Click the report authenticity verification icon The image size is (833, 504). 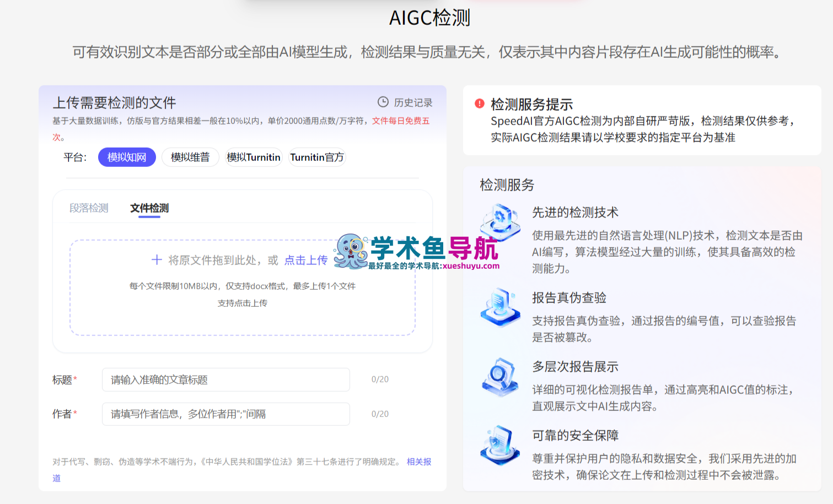pos(500,306)
